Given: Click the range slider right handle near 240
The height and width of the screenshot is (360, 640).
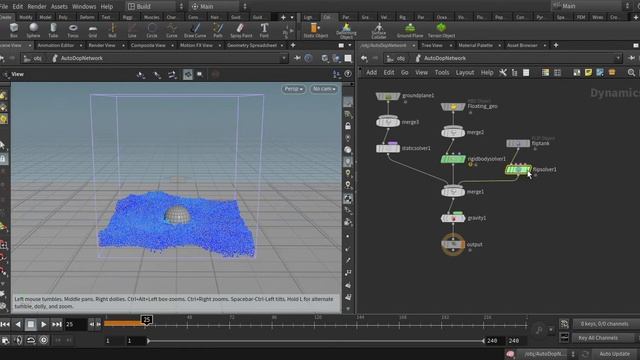Looking at the screenshot, I should 483,341.
